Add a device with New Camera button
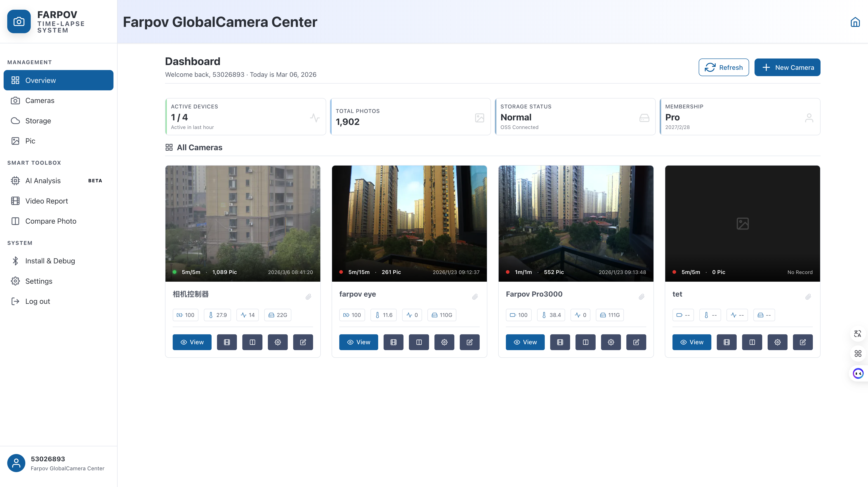868x487 pixels. [788, 67]
